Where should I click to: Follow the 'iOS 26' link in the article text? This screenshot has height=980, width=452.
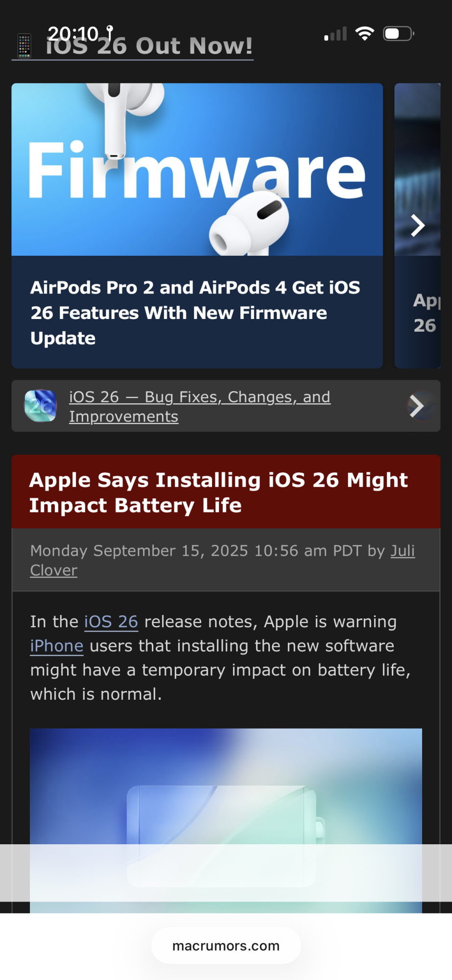point(111,622)
